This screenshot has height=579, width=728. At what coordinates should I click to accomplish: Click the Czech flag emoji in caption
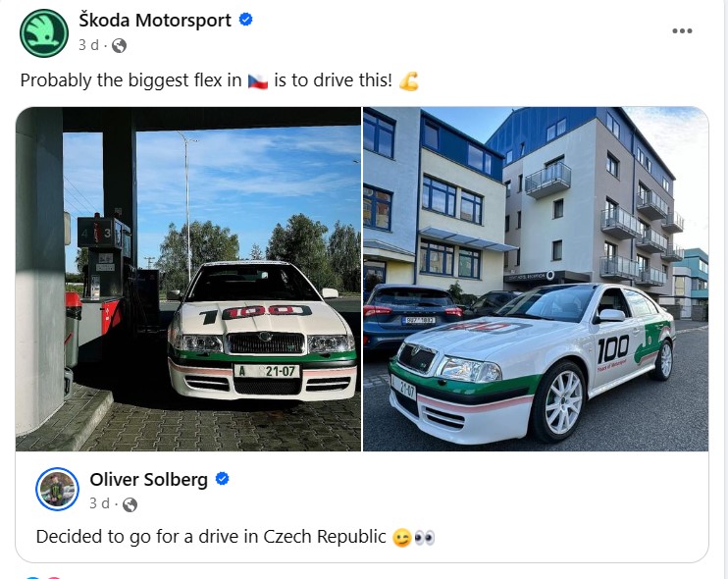[258, 81]
